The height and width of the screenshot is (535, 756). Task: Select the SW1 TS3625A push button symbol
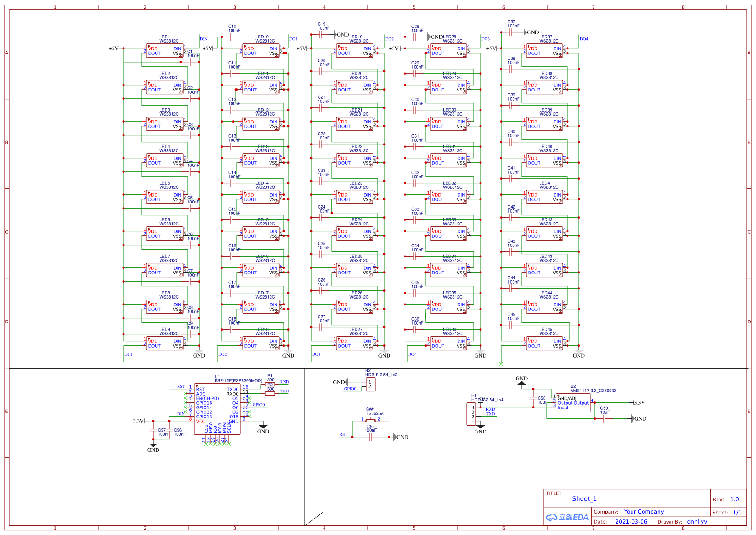coord(371,420)
